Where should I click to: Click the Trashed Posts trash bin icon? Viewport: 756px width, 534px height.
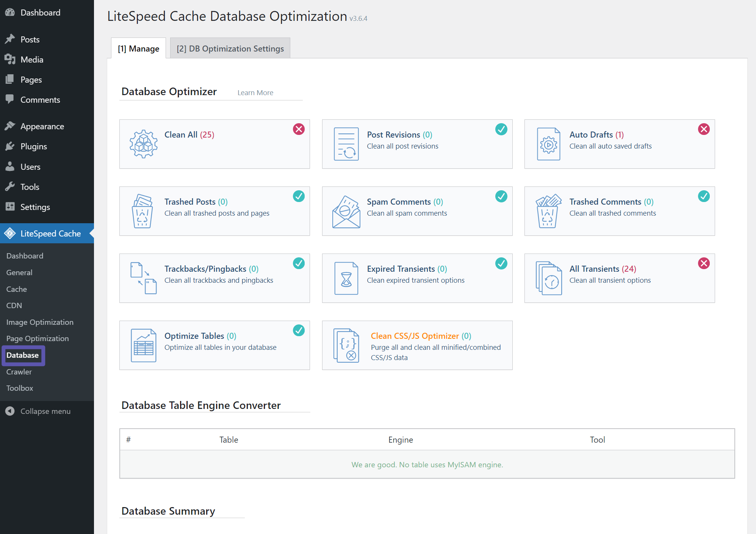coord(142,211)
